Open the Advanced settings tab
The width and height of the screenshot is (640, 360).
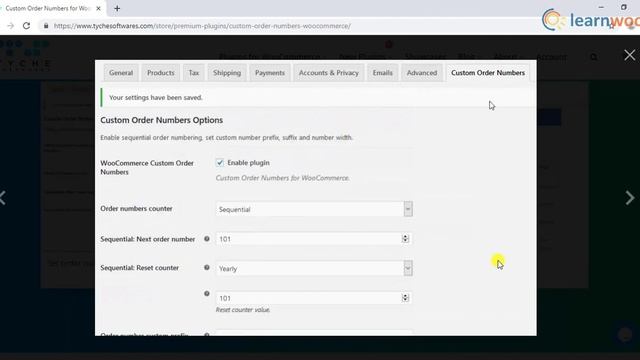(x=422, y=73)
